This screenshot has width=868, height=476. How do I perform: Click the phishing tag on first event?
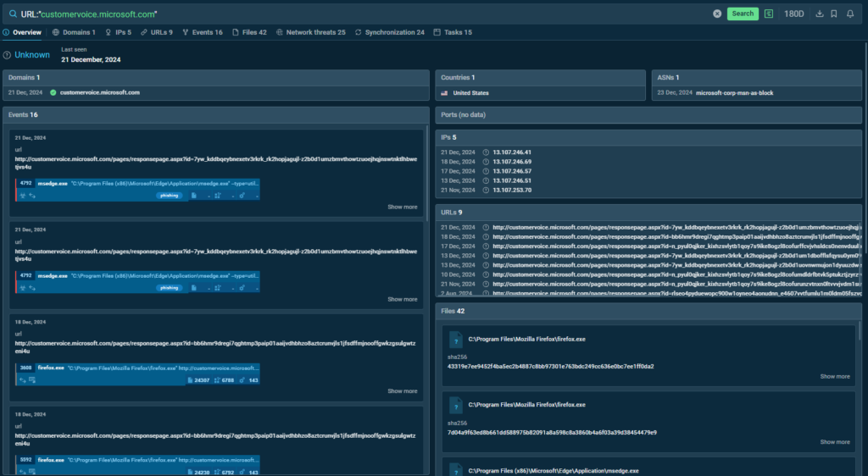(x=170, y=195)
